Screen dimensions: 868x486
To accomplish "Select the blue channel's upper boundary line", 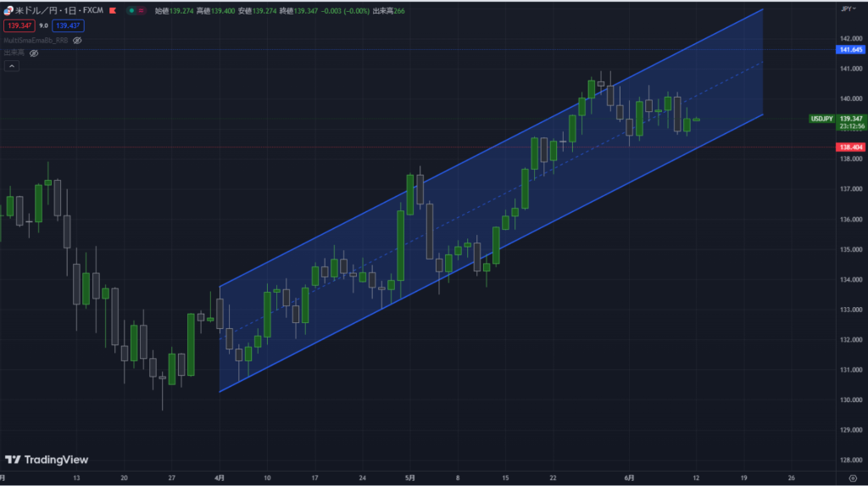I will click(x=492, y=148).
